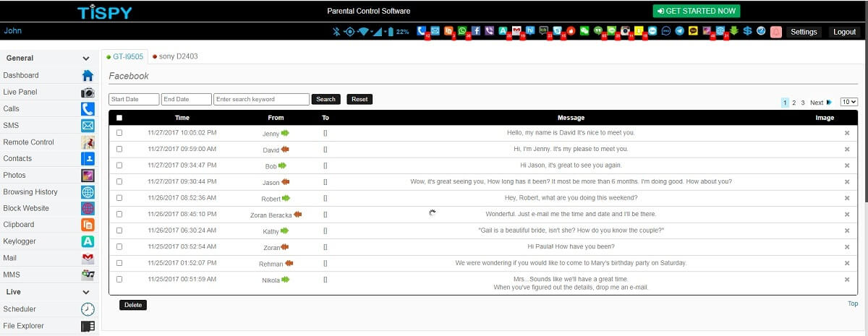Click the Block Website globe icon
868x336 pixels.
tap(88, 208)
